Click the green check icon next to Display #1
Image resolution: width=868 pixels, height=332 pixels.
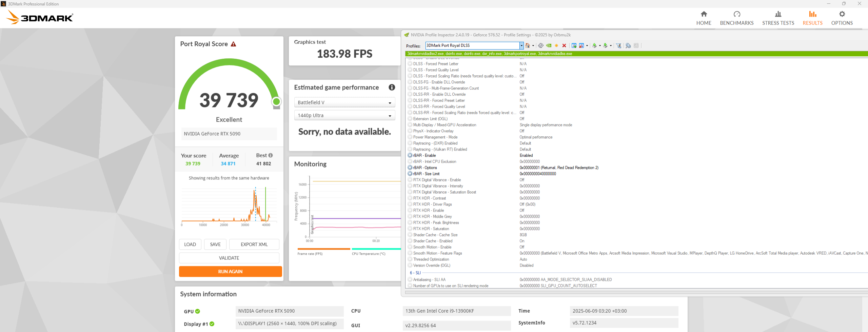click(x=212, y=324)
